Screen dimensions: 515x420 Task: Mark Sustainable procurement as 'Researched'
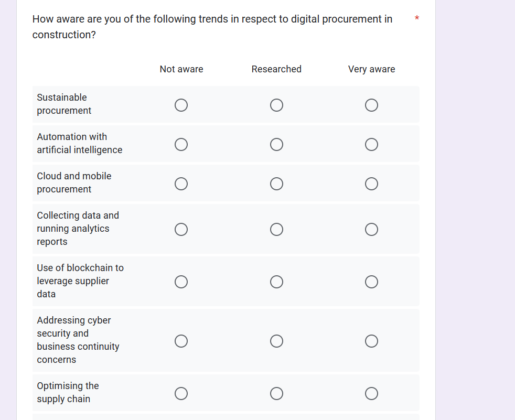(x=277, y=105)
